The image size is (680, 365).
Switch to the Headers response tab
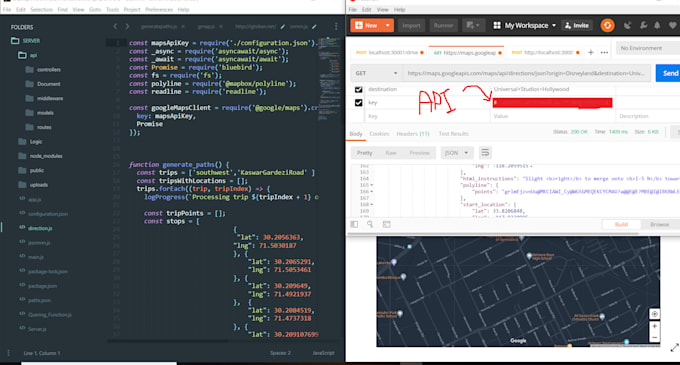(x=412, y=134)
